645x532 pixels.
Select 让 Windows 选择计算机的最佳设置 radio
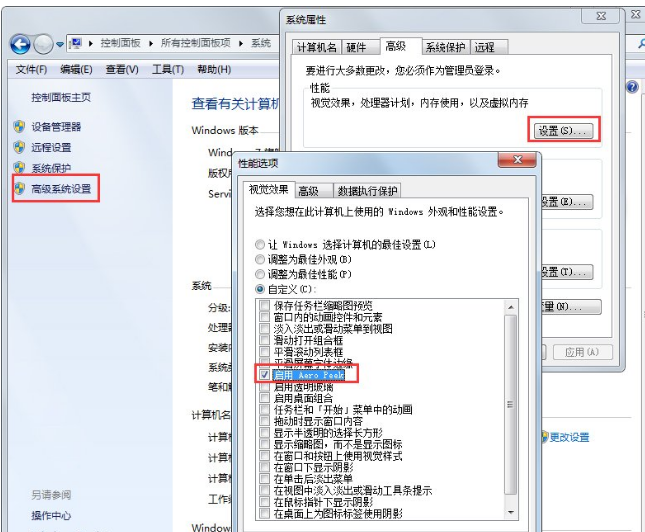point(260,245)
